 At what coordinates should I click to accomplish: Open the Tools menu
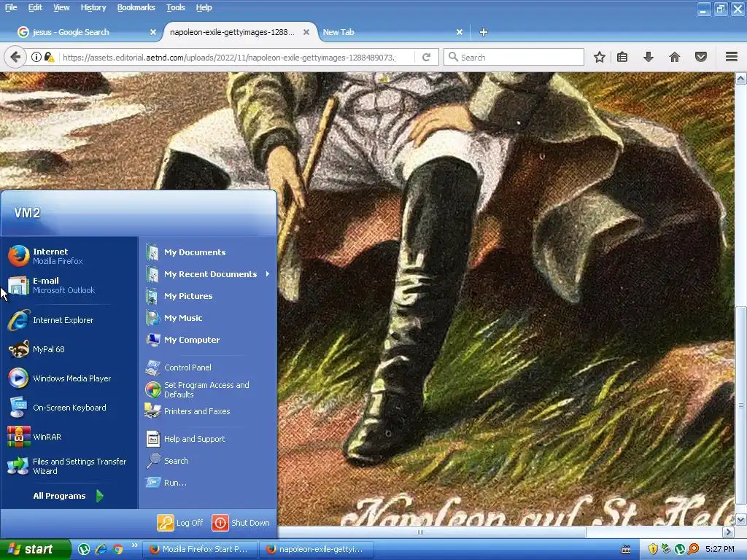pyautogui.click(x=175, y=7)
